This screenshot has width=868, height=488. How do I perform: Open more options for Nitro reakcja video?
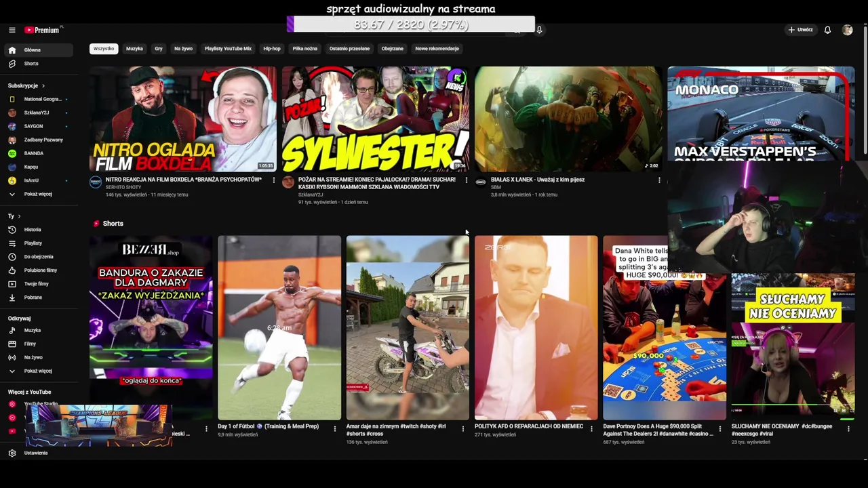click(x=274, y=180)
